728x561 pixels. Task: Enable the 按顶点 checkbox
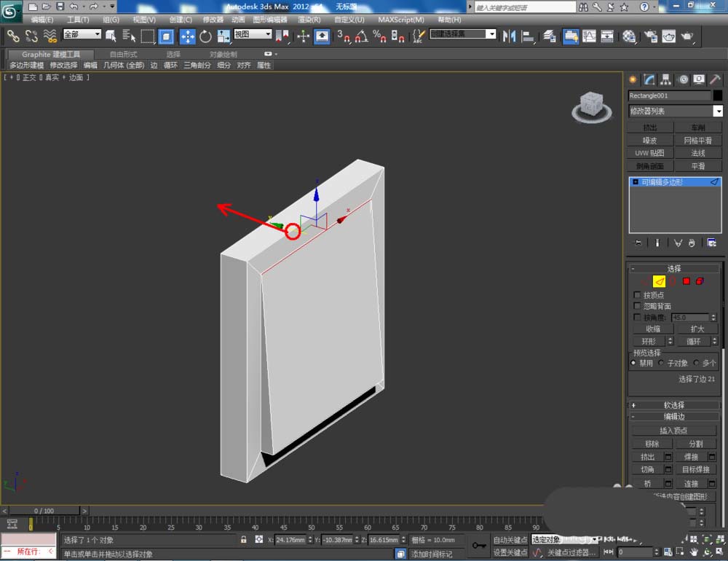click(637, 295)
